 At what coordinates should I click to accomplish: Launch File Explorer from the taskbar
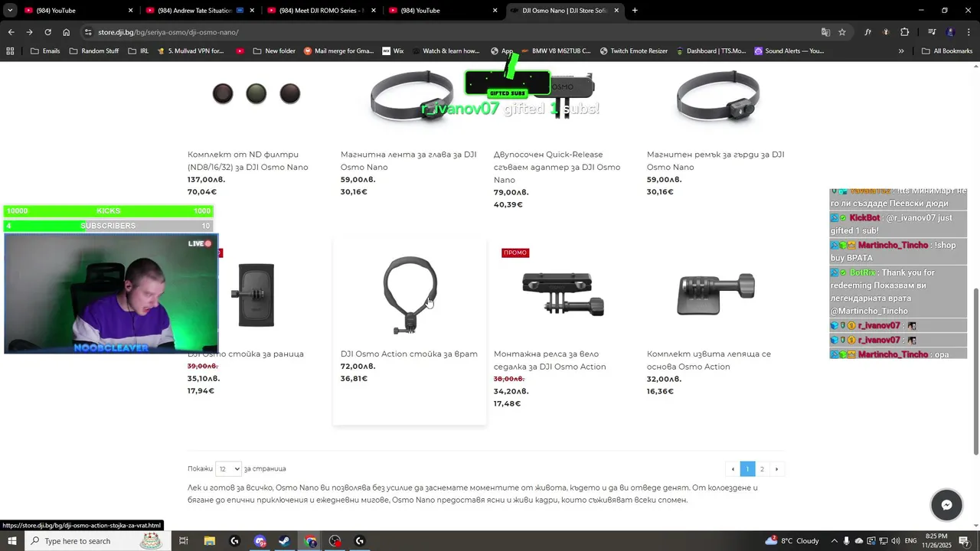[x=209, y=541]
